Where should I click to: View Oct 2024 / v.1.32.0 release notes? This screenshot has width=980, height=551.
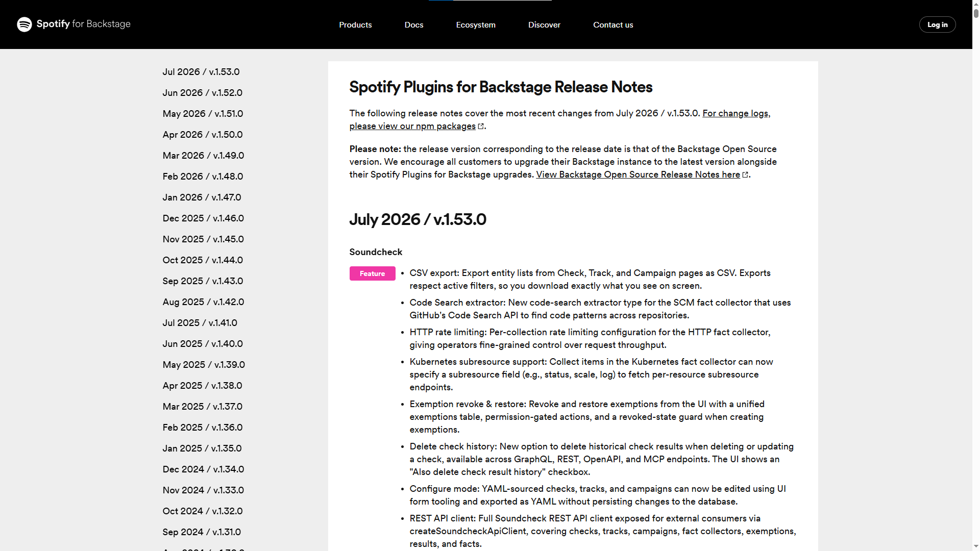203,511
